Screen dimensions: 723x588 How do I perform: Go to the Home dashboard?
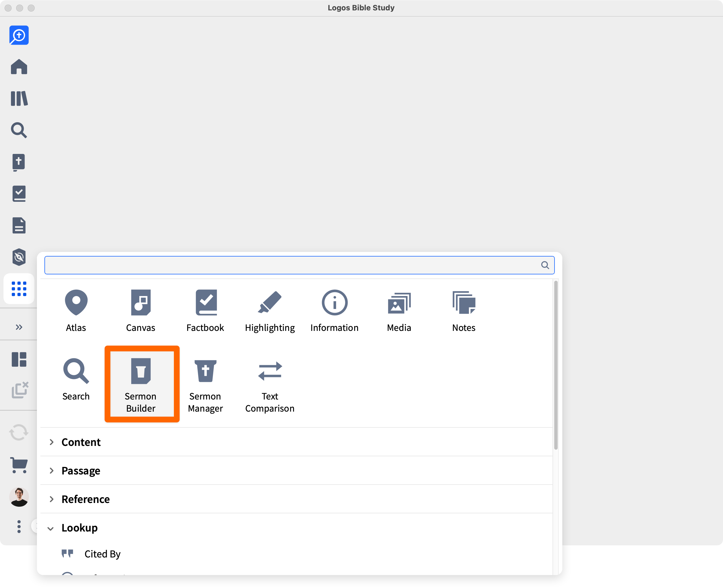pos(19,67)
